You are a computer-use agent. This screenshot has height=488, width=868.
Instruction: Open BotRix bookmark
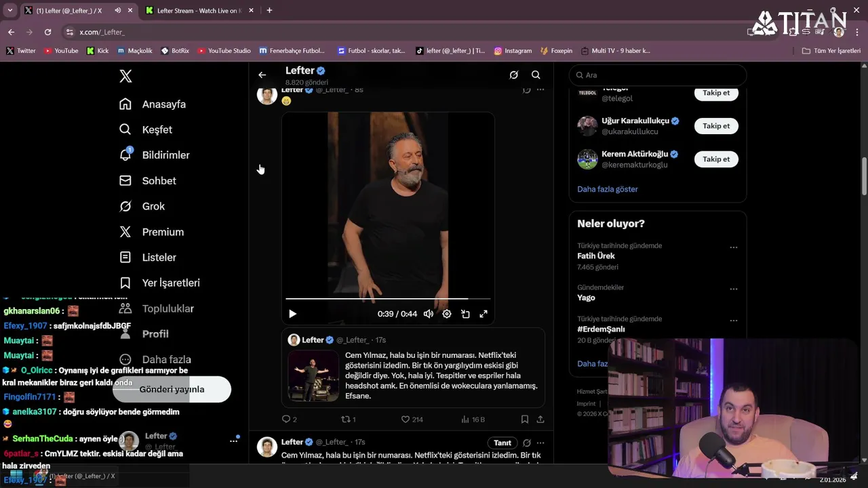pyautogui.click(x=175, y=51)
